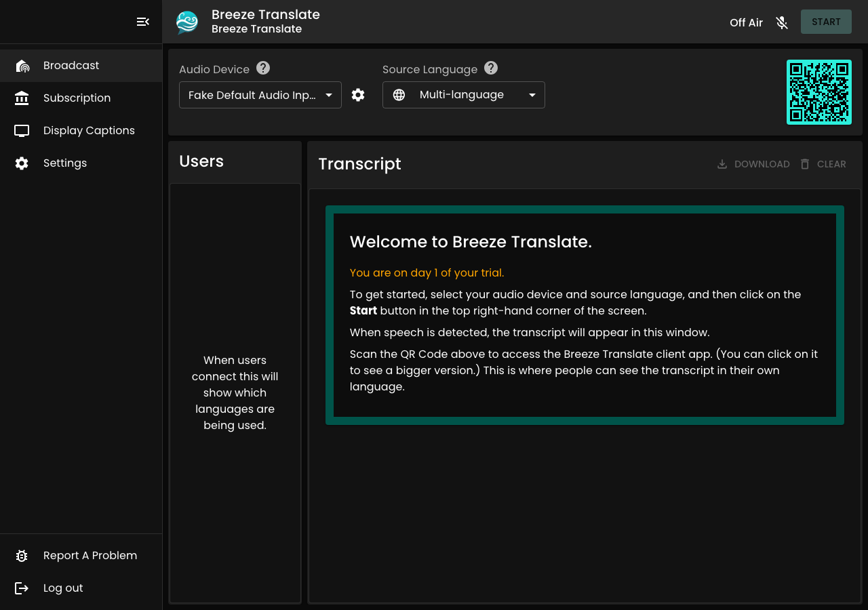Click the START broadcast button
868x610 pixels.
[x=826, y=22]
